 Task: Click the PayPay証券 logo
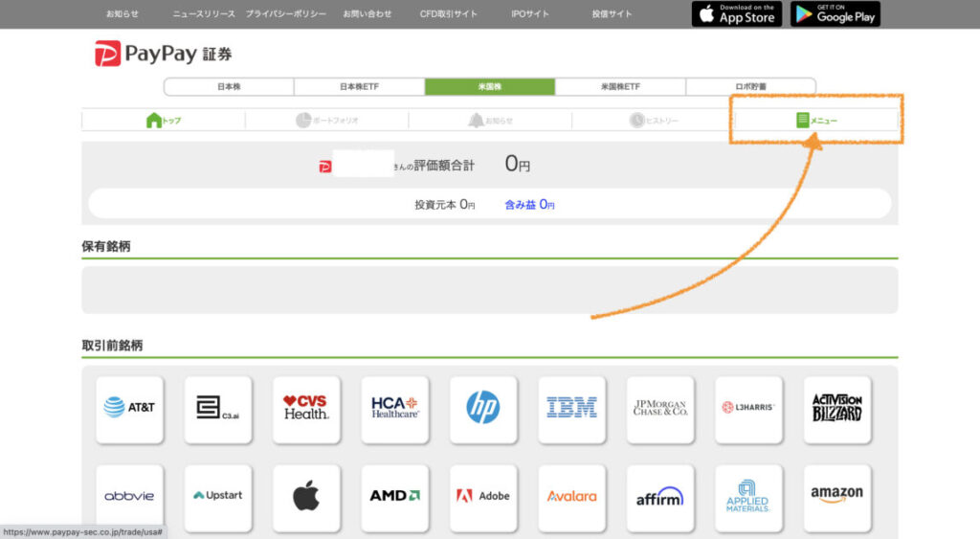point(163,54)
